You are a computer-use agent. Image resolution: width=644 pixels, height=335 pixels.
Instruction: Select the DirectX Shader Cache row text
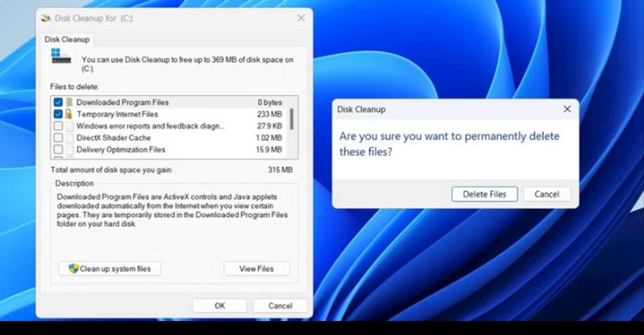(x=114, y=138)
